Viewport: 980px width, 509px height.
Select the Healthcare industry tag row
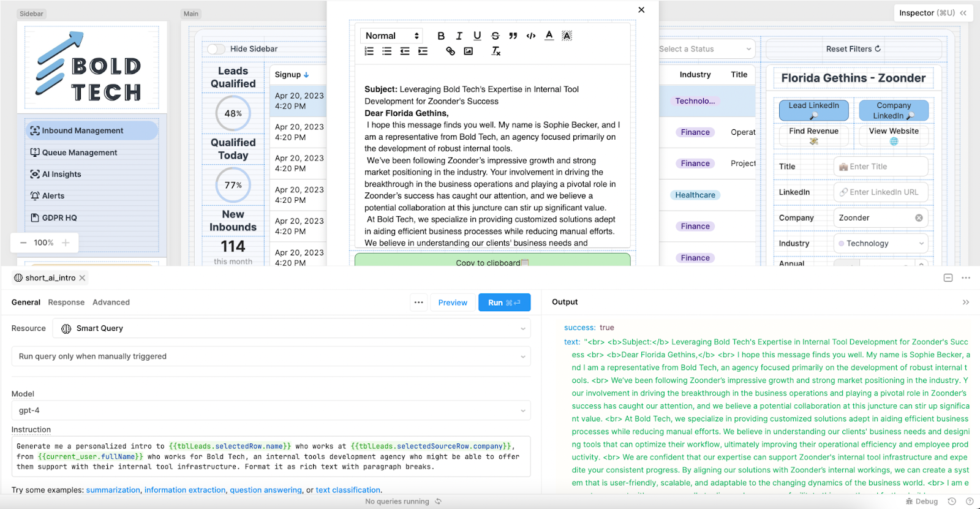point(695,195)
